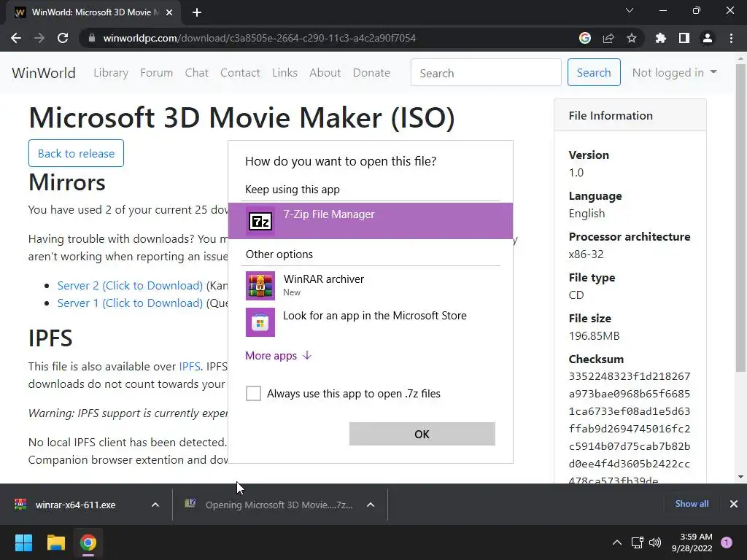Viewport: 747px width, 560px height.
Task: Click the Chrome taskbar icon
Action: 88,542
